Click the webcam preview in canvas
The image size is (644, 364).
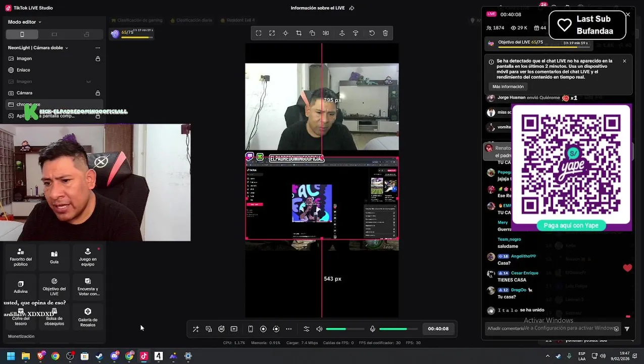(x=322, y=107)
